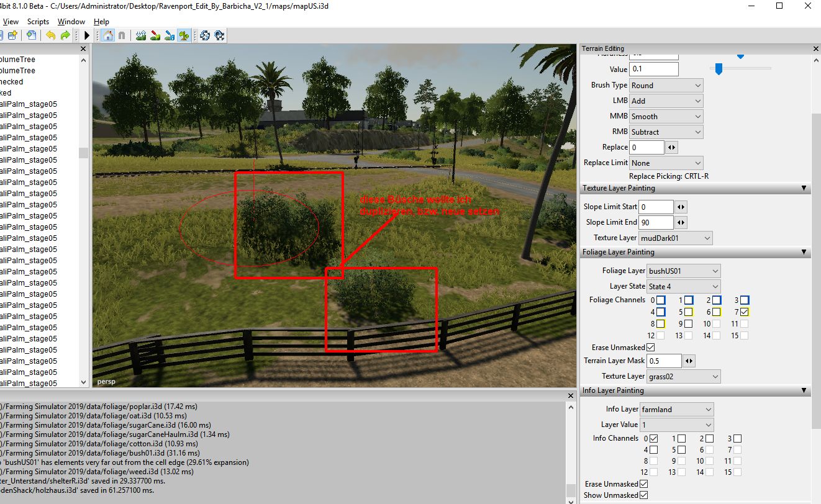Click the scenegraph scroll up arrow
This screenshot has height=504, width=821.
point(84,60)
